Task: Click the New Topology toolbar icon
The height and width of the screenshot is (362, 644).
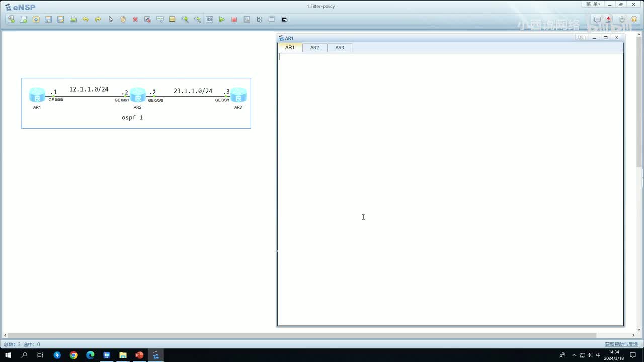Action: 11,19
